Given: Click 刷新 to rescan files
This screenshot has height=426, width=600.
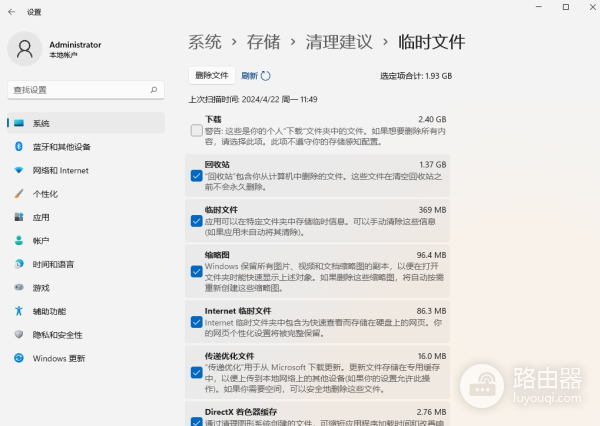Looking at the screenshot, I should tap(255, 75).
